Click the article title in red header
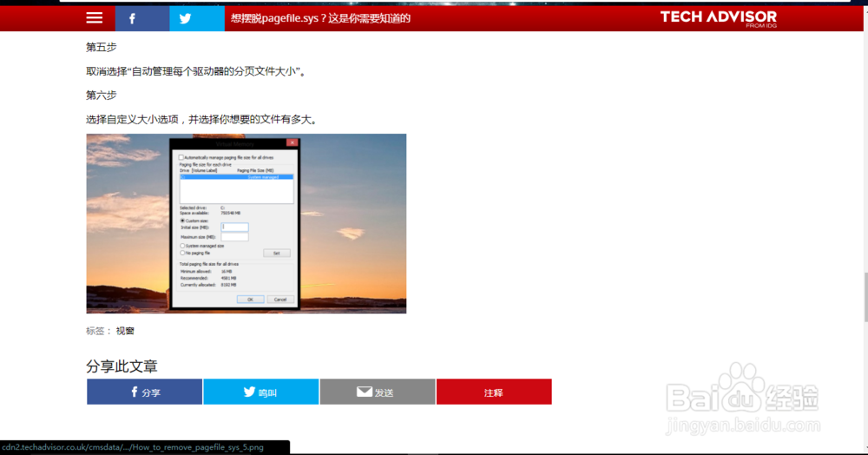The height and width of the screenshot is (455, 868). [320, 18]
